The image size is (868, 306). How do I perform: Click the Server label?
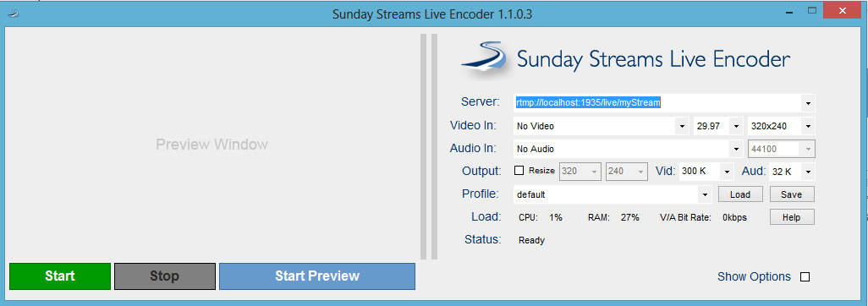click(480, 101)
